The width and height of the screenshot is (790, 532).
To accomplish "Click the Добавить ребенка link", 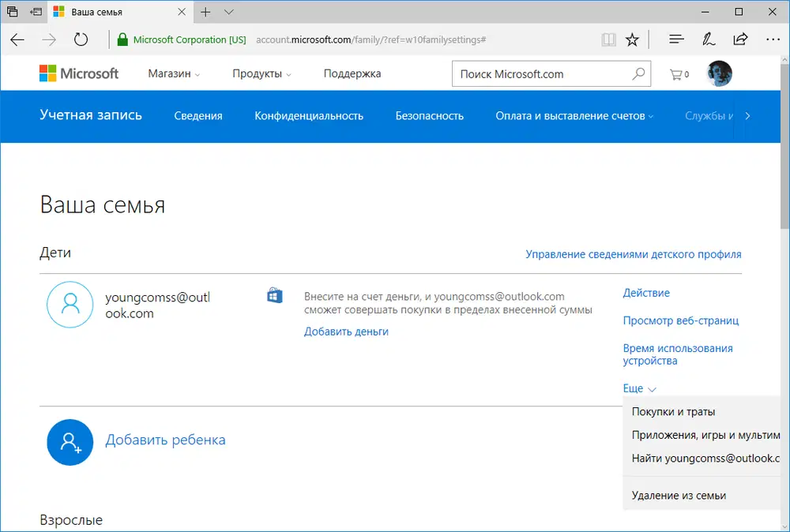I will pos(165,440).
